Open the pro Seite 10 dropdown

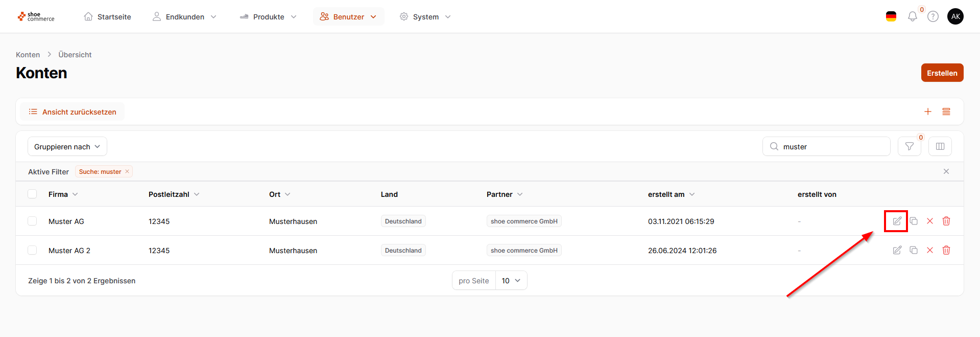(x=511, y=280)
